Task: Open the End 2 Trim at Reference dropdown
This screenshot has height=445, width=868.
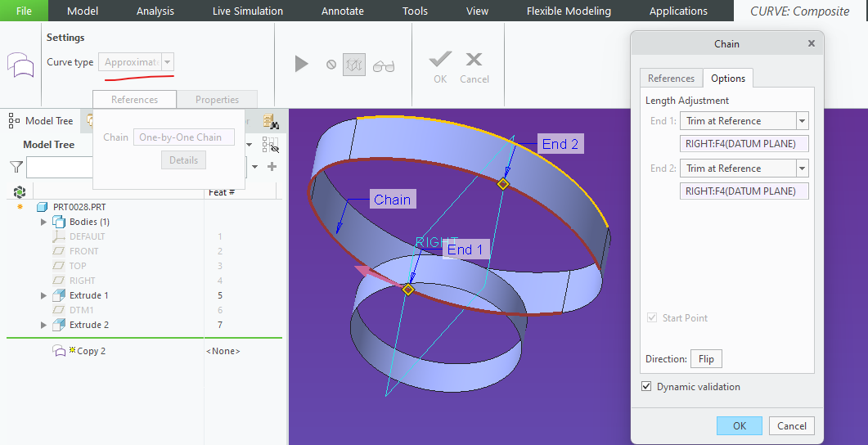Action: click(x=802, y=169)
